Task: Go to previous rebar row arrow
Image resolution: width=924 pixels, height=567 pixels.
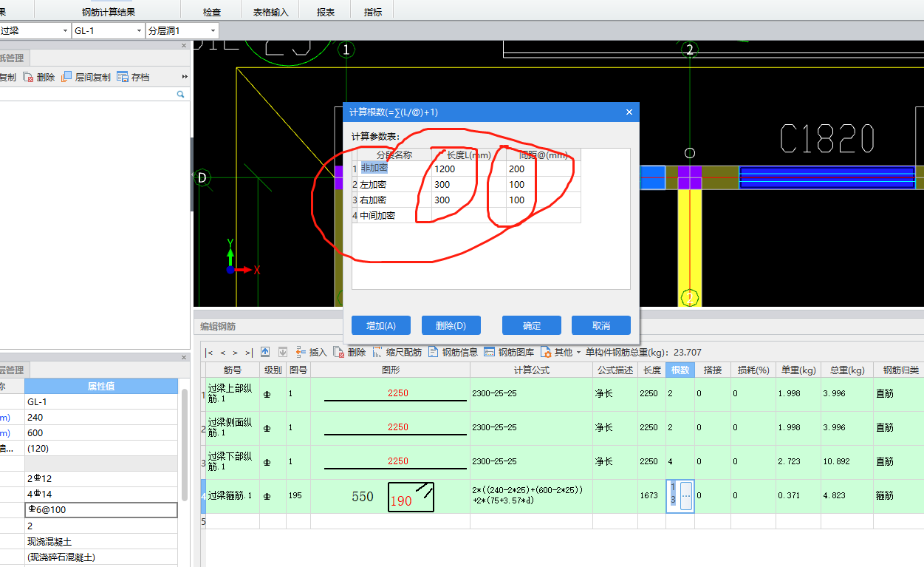Action: [x=222, y=353]
